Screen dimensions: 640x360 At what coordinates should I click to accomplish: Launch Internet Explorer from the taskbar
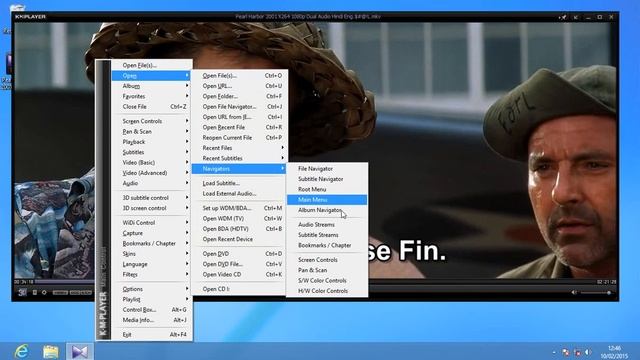click(x=21, y=351)
